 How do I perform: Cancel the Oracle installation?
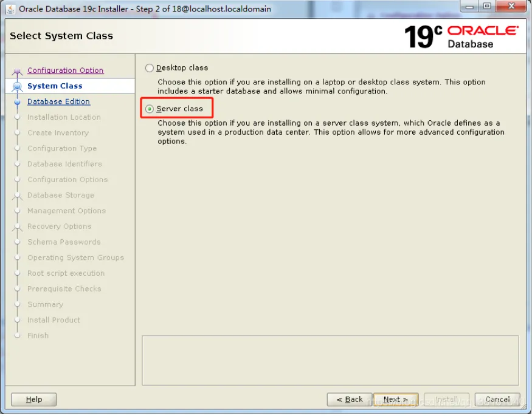coord(497,400)
